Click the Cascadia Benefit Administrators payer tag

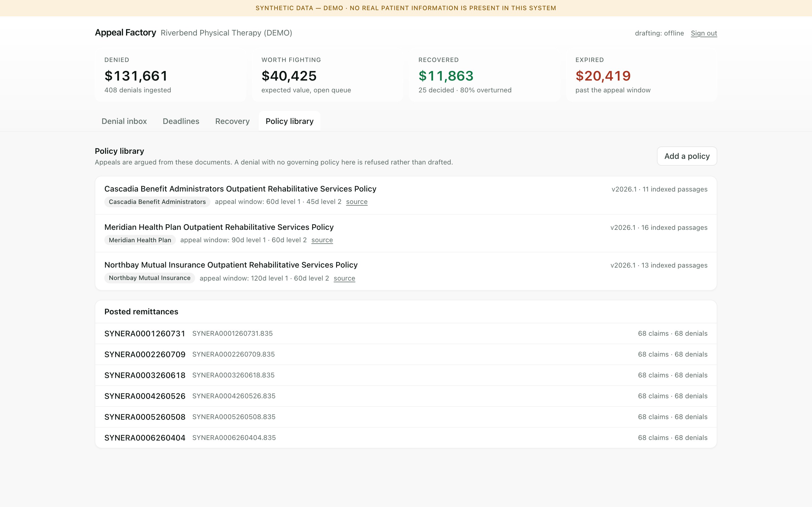(157, 201)
